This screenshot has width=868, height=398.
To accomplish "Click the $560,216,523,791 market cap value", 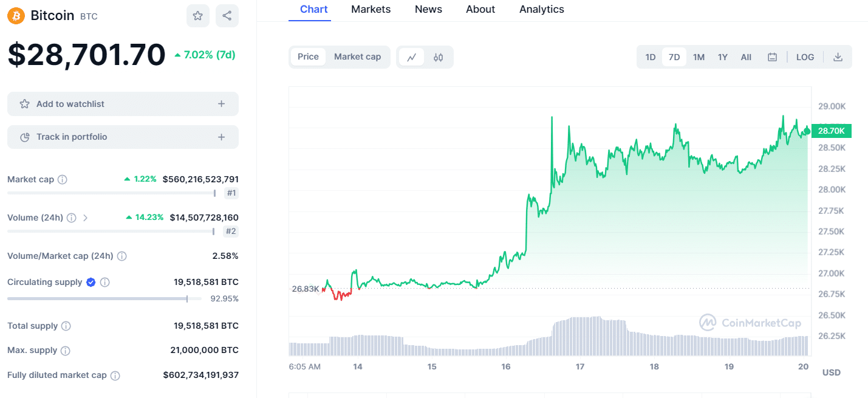I will 200,179.
